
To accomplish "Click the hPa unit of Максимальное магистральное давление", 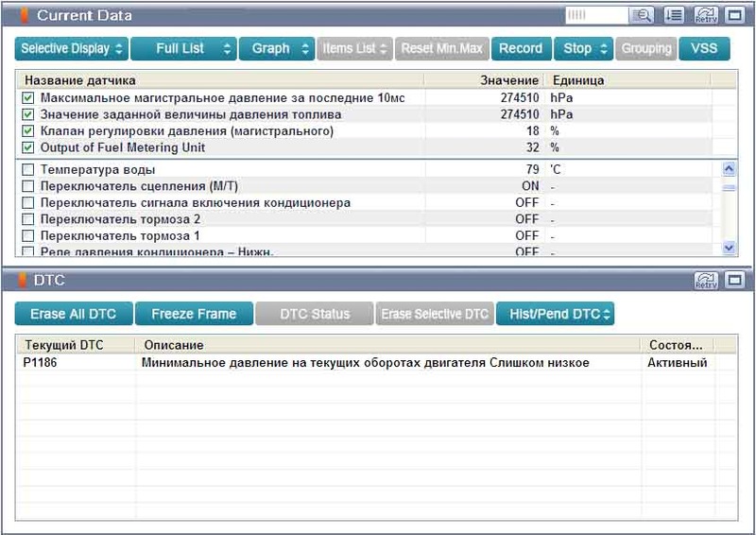I will click(x=561, y=98).
